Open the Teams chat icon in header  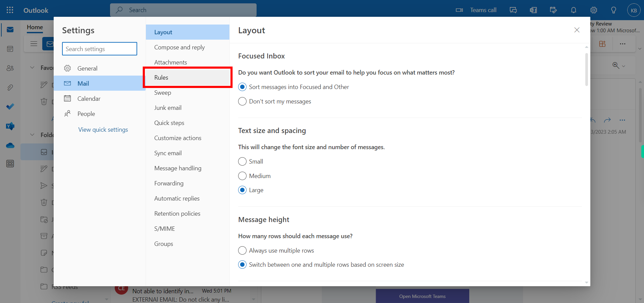point(513,10)
